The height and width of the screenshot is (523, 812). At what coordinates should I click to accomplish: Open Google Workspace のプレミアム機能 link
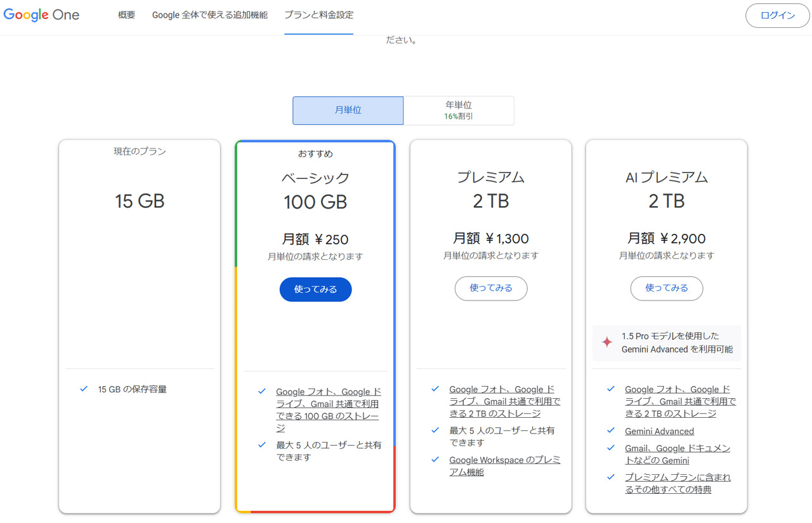(505, 466)
